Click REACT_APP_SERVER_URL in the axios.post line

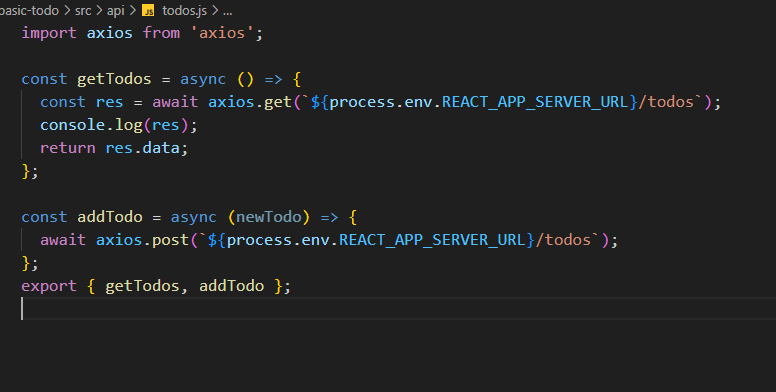[432, 240]
